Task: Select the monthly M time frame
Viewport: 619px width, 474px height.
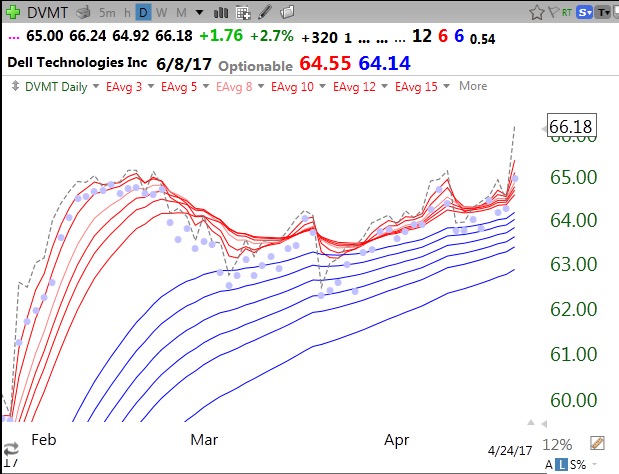Action: 181,13
